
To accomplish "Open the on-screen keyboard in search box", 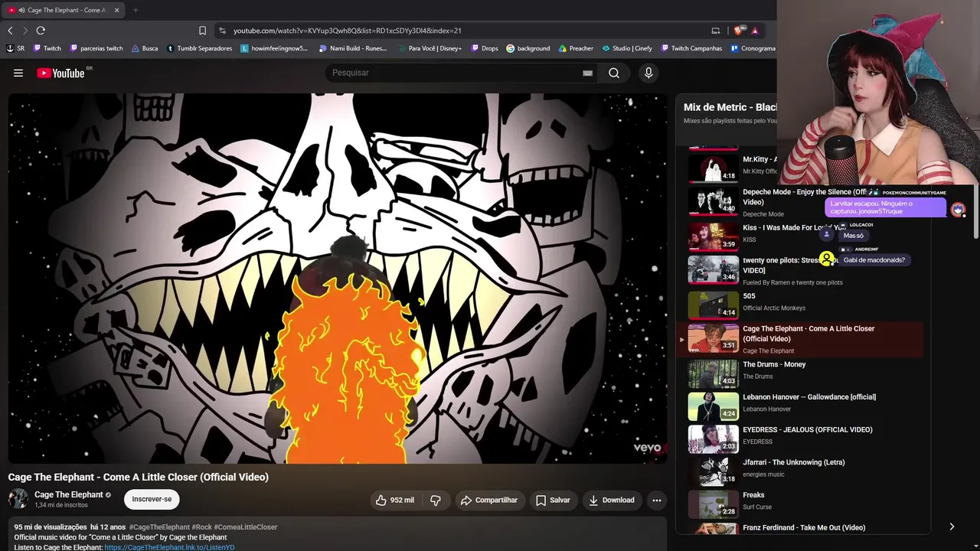I will tap(587, 73).
